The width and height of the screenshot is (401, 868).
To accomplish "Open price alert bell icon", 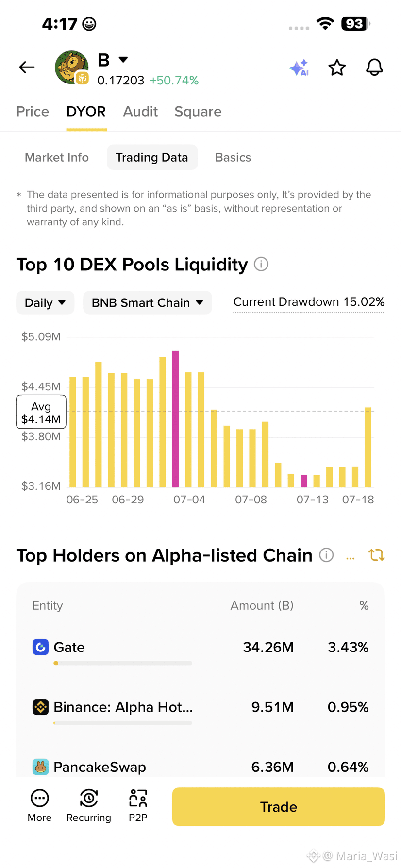I will point(374,67).
